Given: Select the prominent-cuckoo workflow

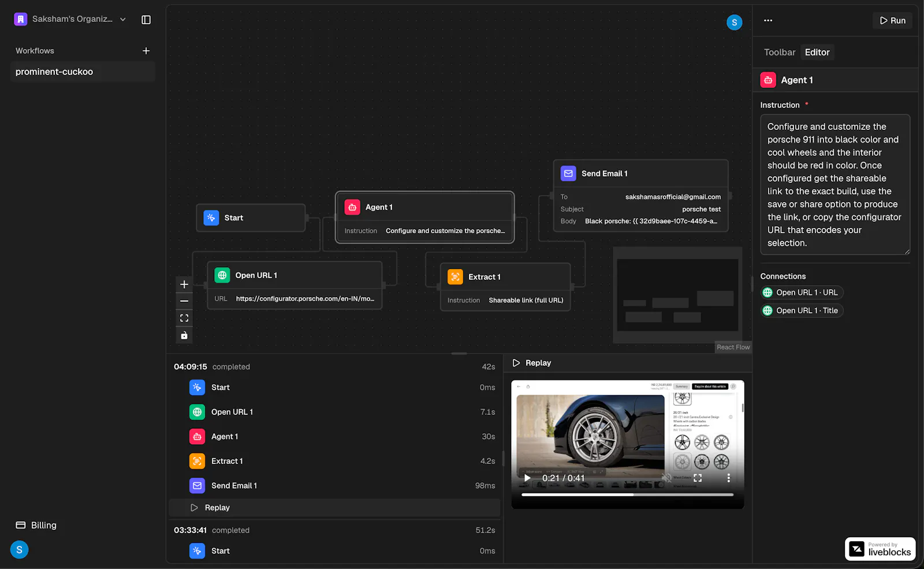Looking at the screenshot, I should pos(83,72).
